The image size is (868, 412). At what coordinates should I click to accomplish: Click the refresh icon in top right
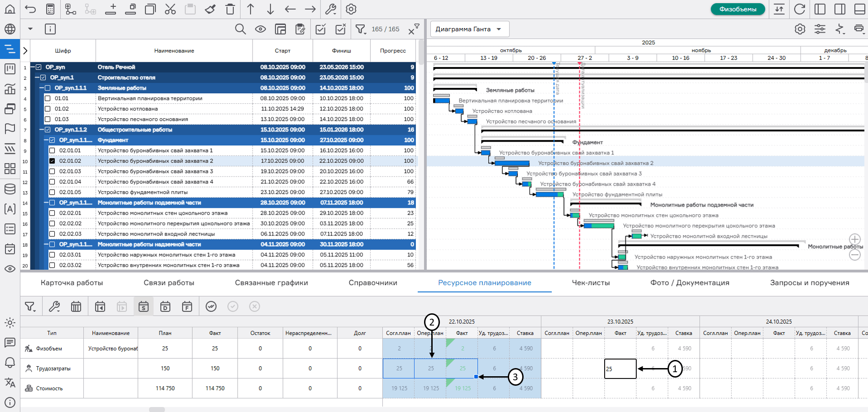pos(800,9)
